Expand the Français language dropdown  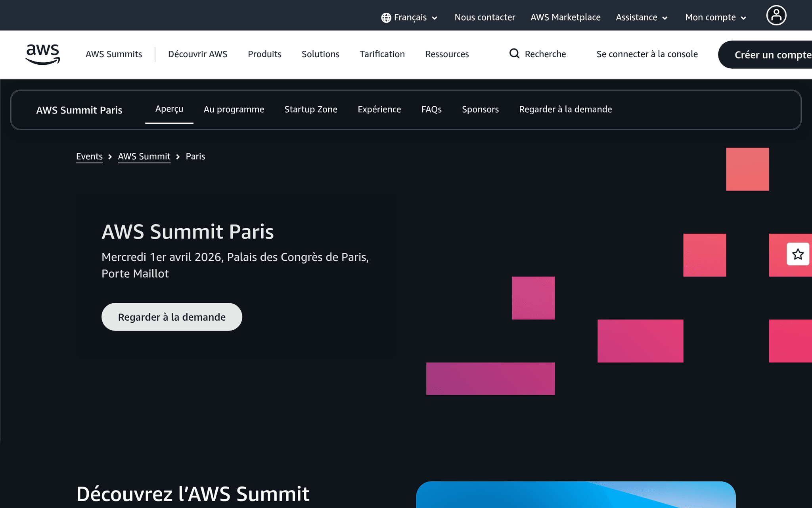coord(410,17)
